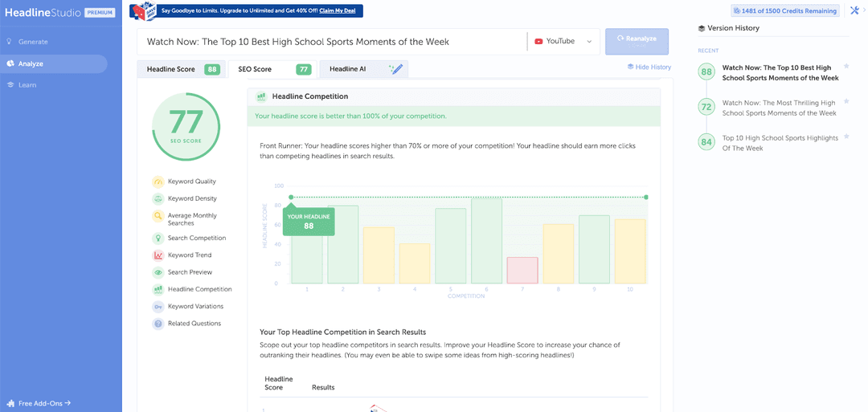Screen dimensions: 868x412
Task: Select the Keyword Variations key icon
Action: (x=158, y=307)
